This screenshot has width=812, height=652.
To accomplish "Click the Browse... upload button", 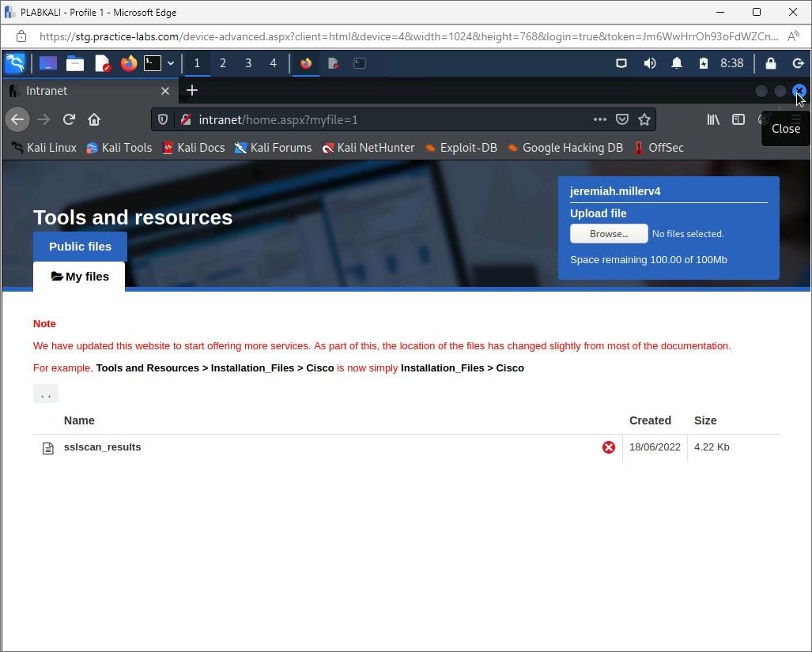I will coord(609,234).
